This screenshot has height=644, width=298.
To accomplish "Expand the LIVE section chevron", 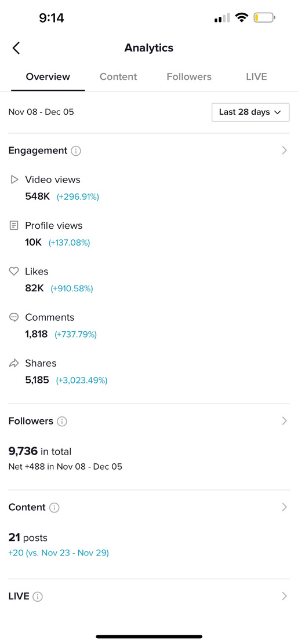I will point(284,597).
